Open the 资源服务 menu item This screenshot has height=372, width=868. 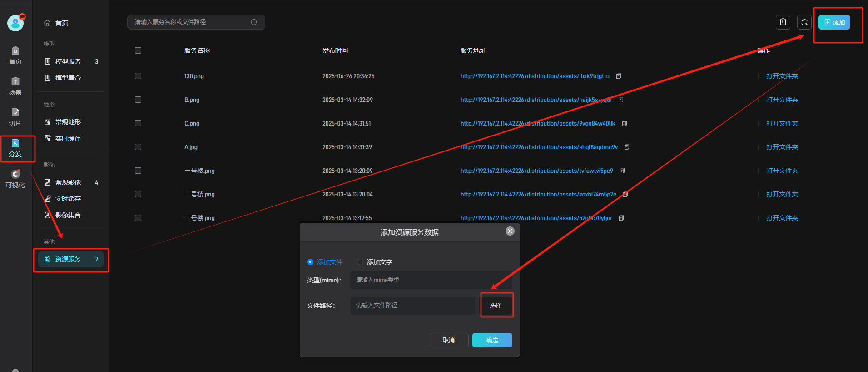click(x=71, y=259)
